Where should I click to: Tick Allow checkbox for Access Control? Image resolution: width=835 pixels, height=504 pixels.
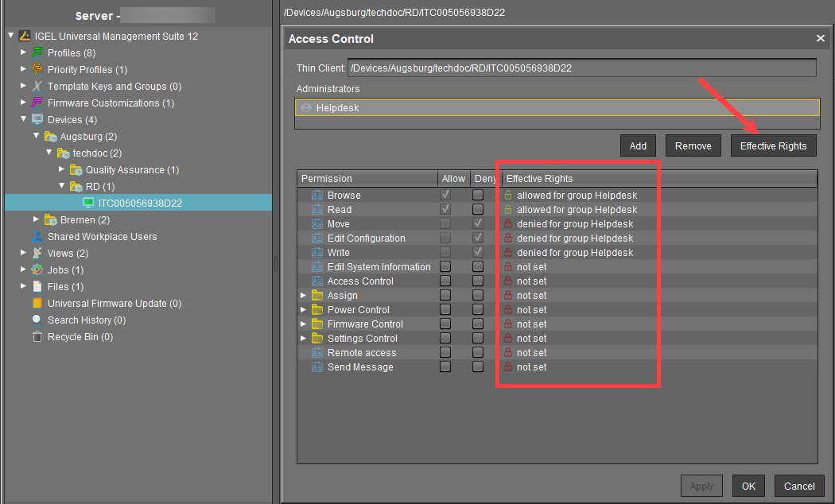click(445, 281)
